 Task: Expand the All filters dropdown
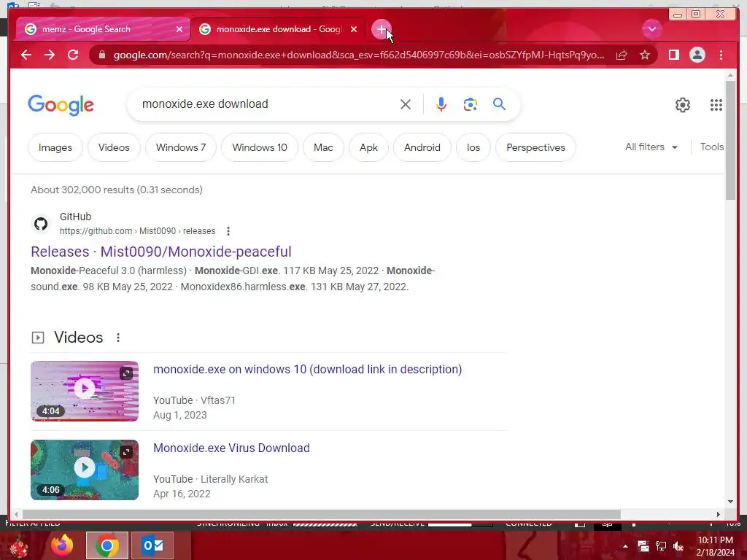pos(651,147)
